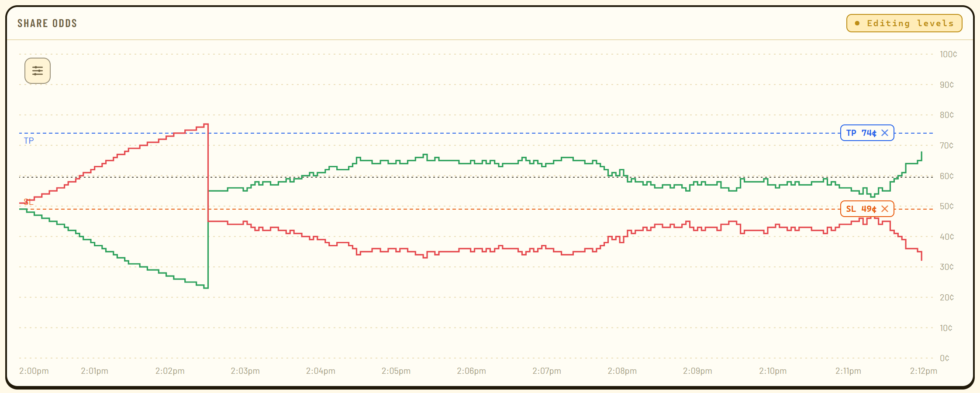The width and height of the screenshot is (980, 393).
Task: Click the 2:09pm time label
Action: [x=697, y=371]
